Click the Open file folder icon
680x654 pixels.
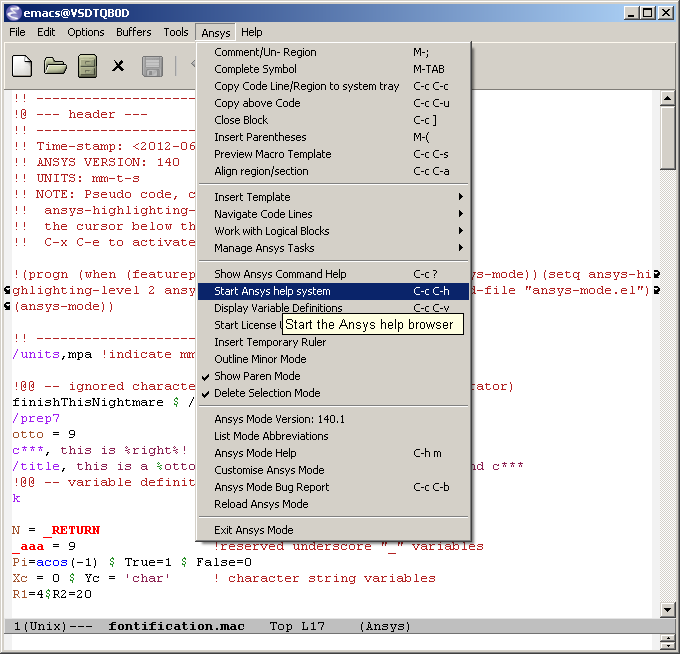point(55,66)
